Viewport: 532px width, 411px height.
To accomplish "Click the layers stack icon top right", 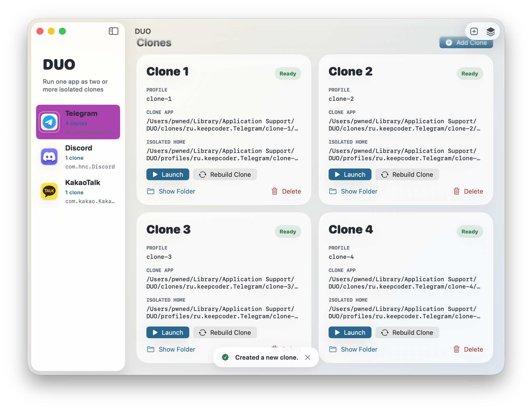I will tap(491, 31).
